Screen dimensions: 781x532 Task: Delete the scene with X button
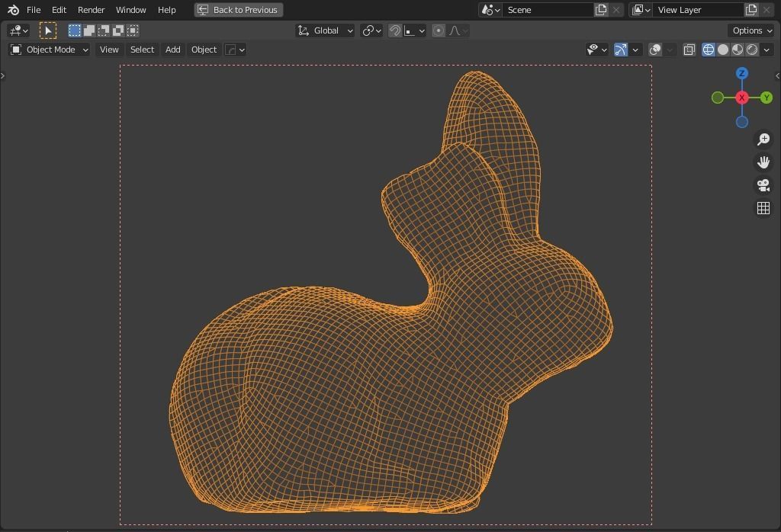click(616, 10)
